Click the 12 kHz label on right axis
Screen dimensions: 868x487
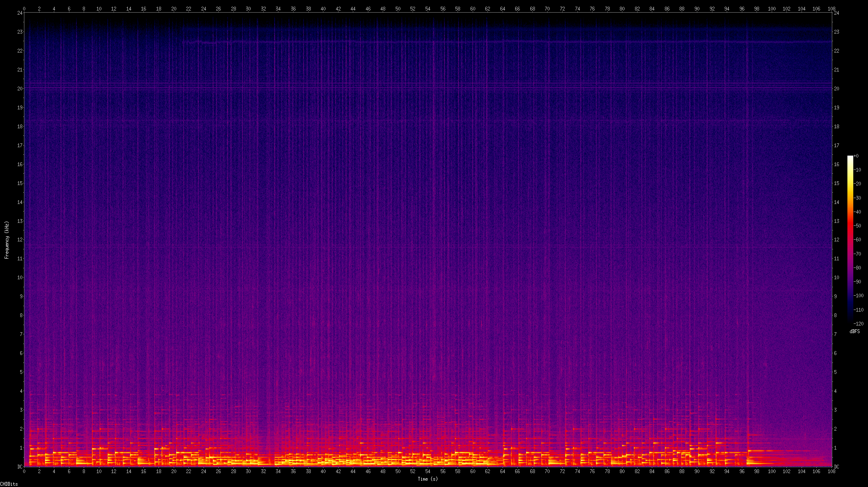tap(836, 240)
